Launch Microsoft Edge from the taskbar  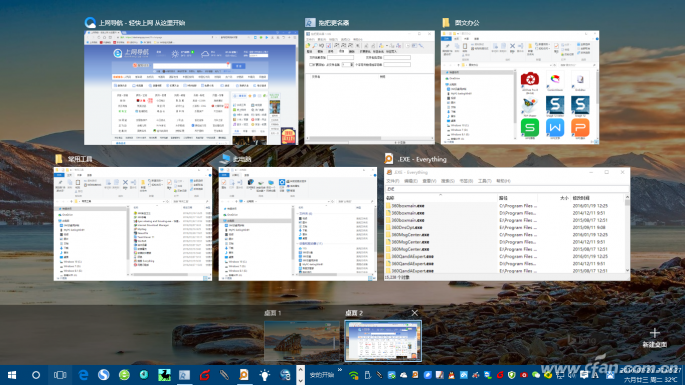83,375
